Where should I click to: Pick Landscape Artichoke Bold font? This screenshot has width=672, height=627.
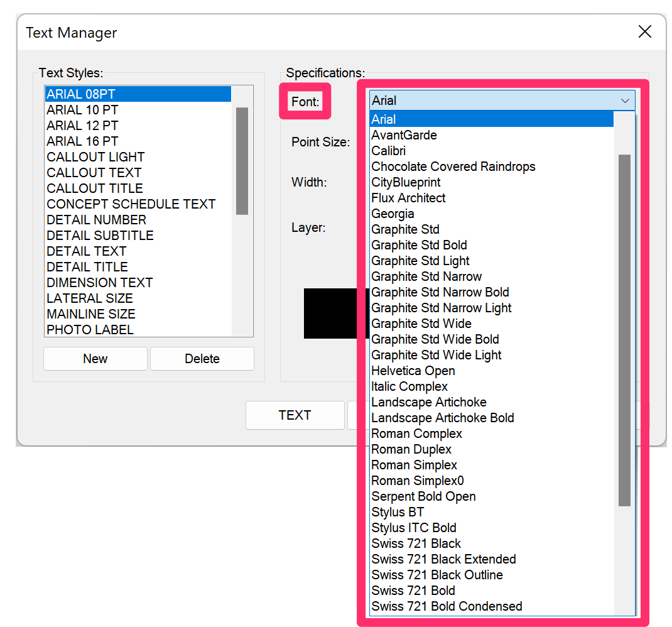492,418
